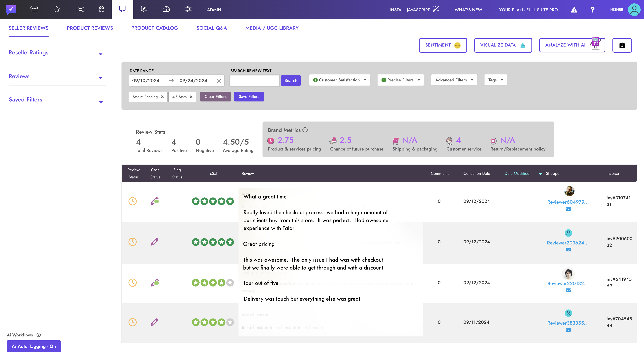Open the award badge icon in top bar
This screenshot has height=364, width=644.
(101, 9)
